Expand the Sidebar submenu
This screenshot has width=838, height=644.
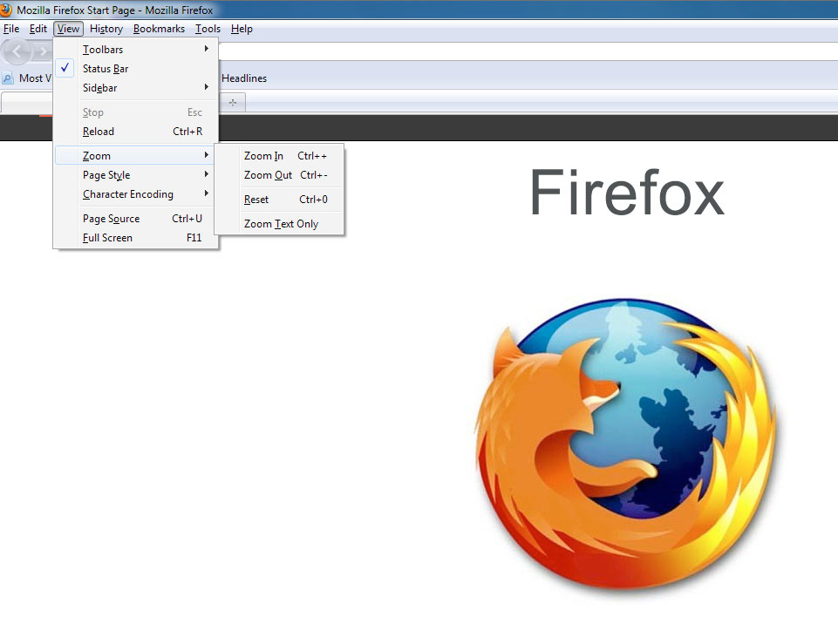click(136, 87)
